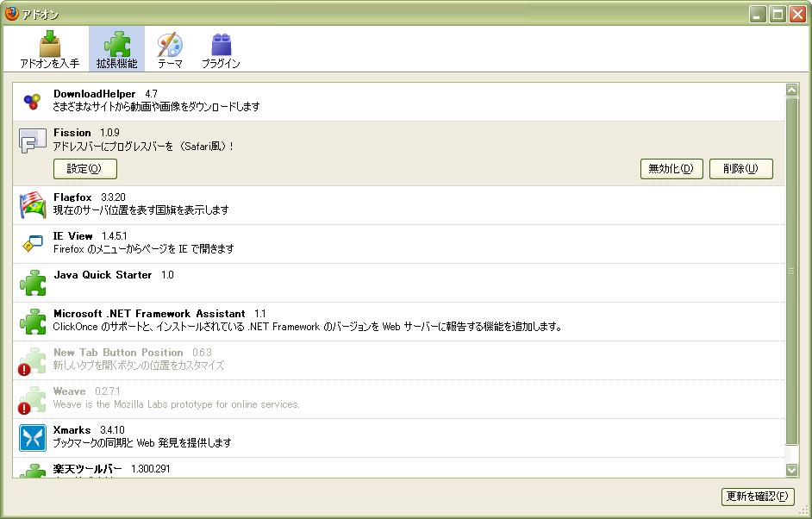Click the vertical scrollbar thumb

[792, 271]
